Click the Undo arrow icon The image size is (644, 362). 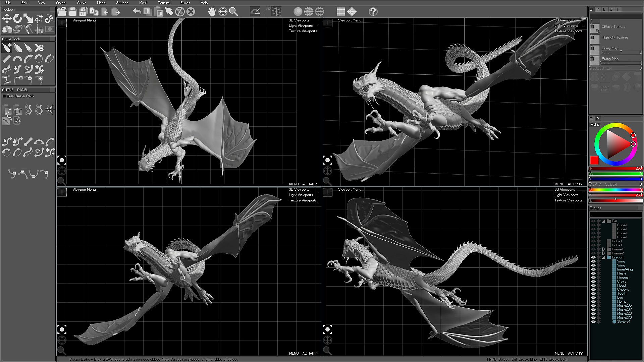(x=137, y=12)
